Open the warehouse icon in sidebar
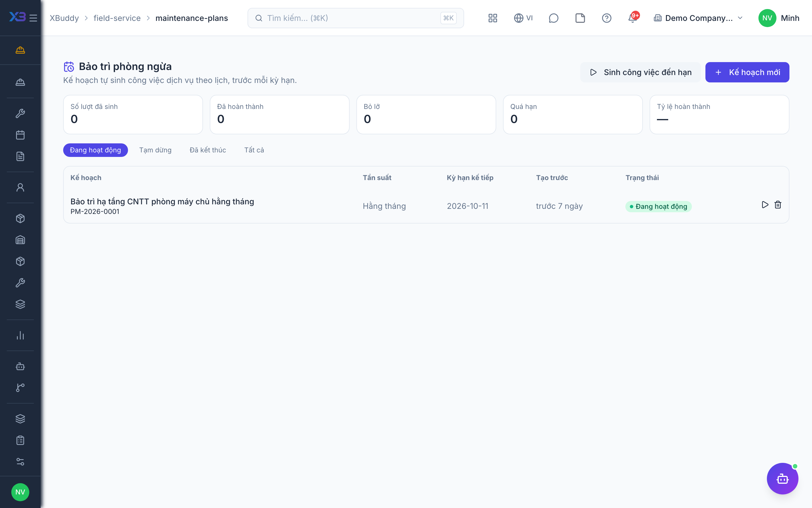This screenshot has height=508, width=812. (20, 240)
